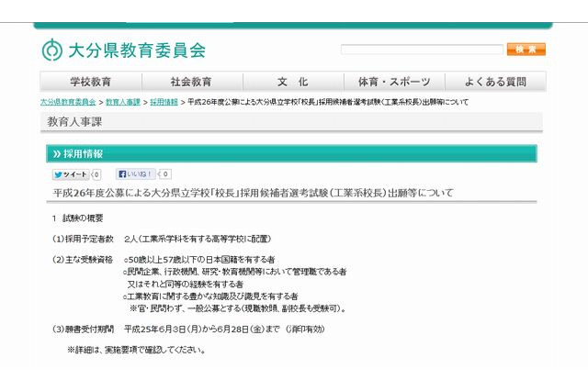Click the '又はそれと同等の経験を有する者' line
The height and width of the screenshot is (391, 588).
click(186, 284)
